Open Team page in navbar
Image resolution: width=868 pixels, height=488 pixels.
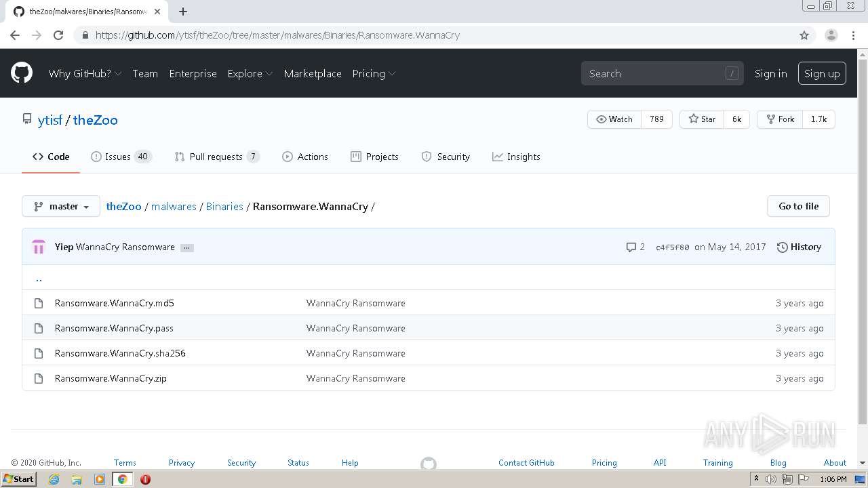[x=145, y=73]
